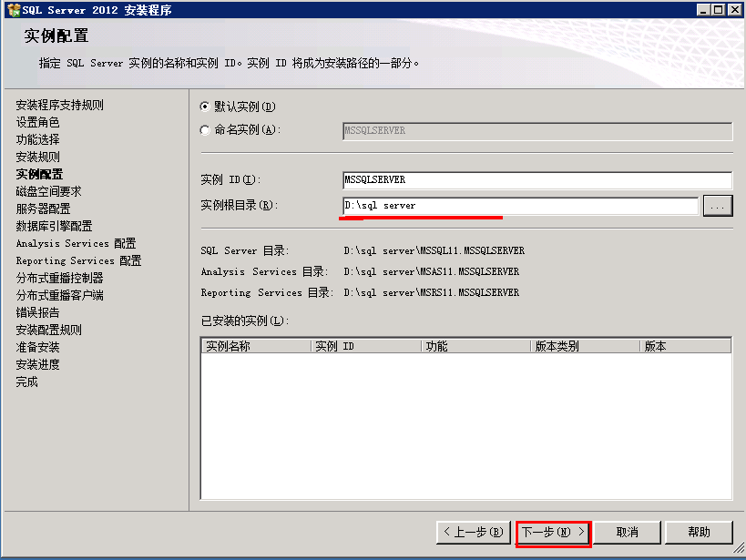Click the Analysis Services 目录 path text

[431, 271]
